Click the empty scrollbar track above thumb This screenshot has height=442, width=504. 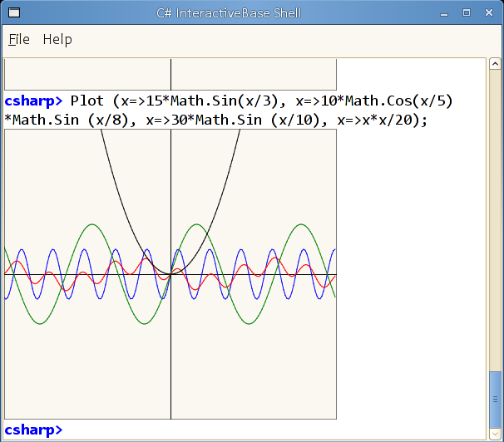[495, 220]
